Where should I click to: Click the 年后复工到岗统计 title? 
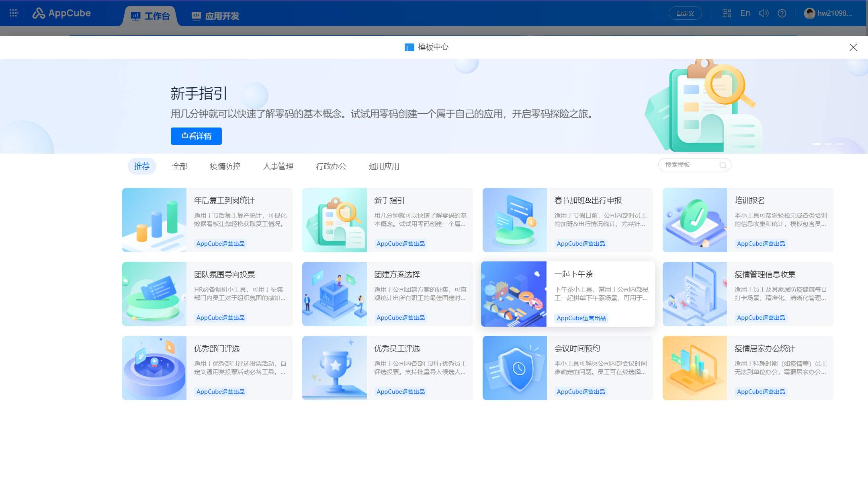pos(224,200)
